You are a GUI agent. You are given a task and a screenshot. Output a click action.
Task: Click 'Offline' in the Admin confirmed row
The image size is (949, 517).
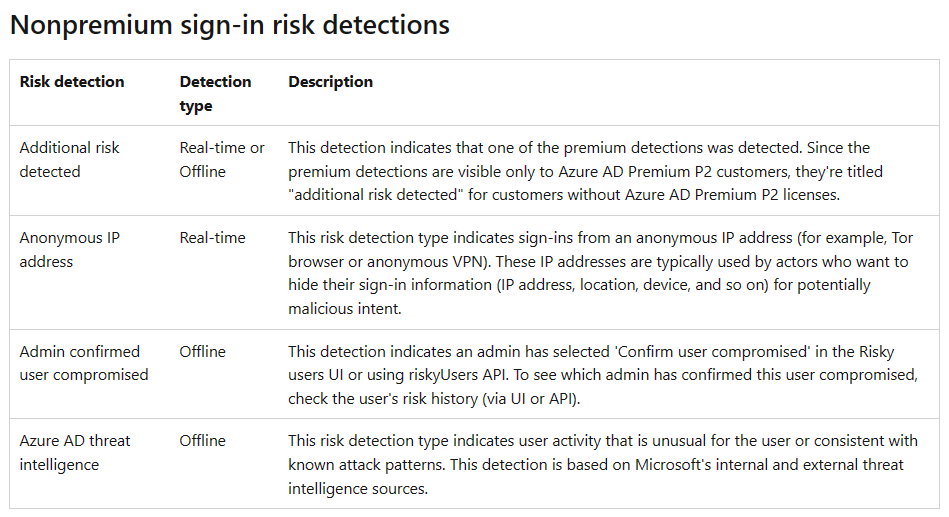click(x=203, y=352)
